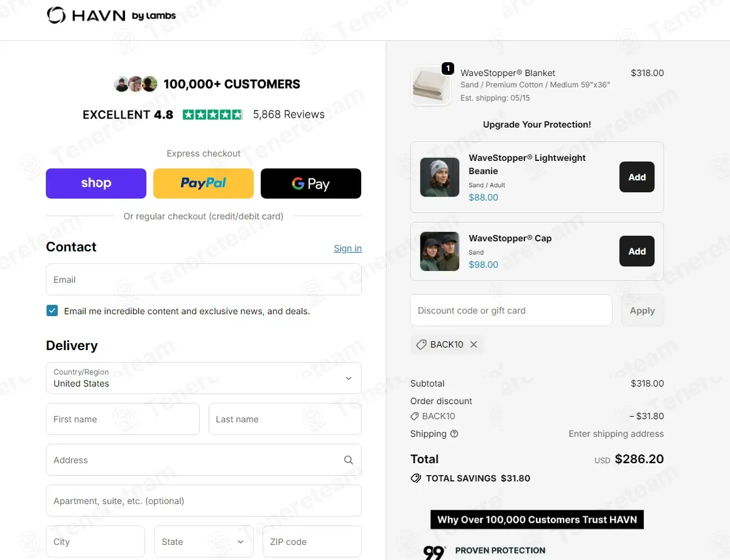This screenshot has width=730, height=560.
Task: Add the WaveStopper Lightweight Beanie
Action: pos(636,177)
